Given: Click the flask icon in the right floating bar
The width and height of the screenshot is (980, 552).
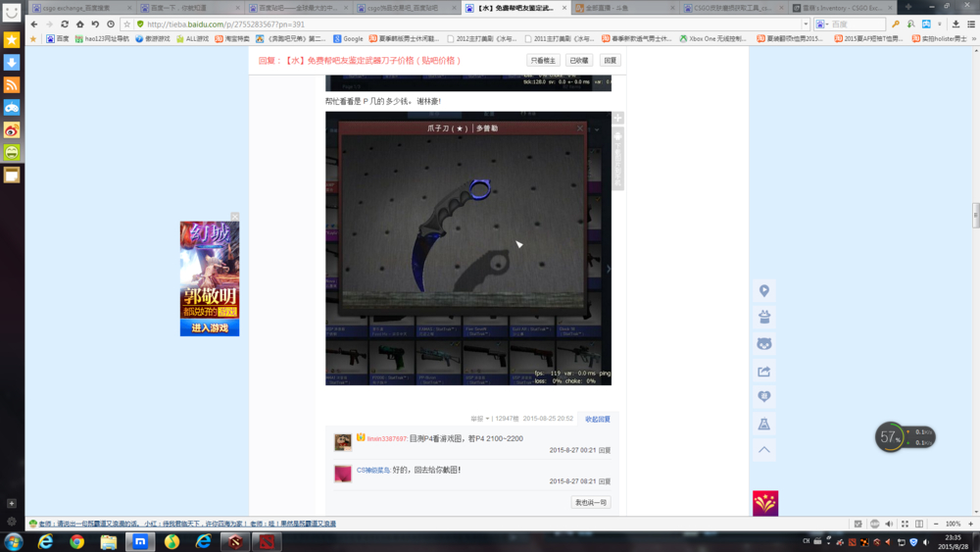Looking at the screenshot, I should coord(763,424).
